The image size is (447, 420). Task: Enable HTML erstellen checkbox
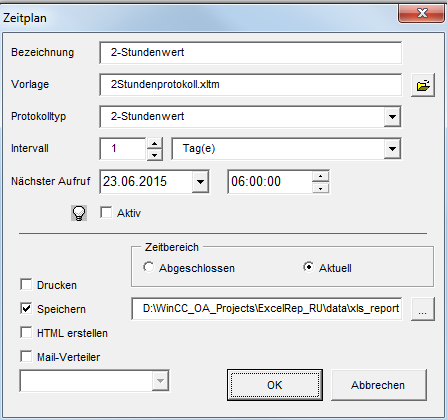pos(26,333)
